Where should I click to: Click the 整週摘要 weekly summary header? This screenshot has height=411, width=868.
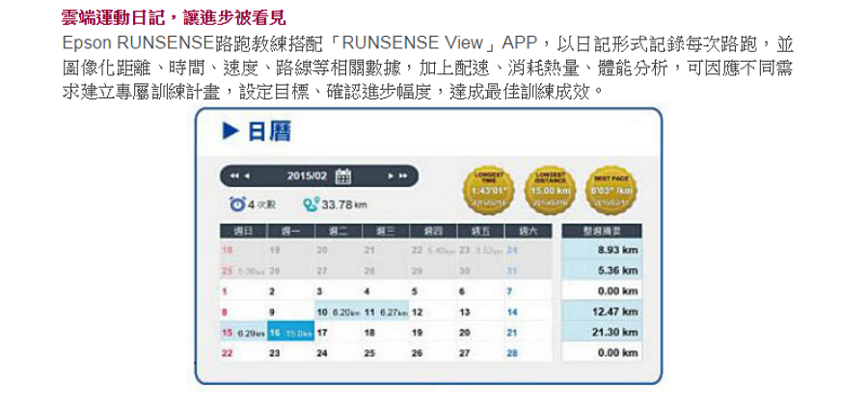pos(602,231)
